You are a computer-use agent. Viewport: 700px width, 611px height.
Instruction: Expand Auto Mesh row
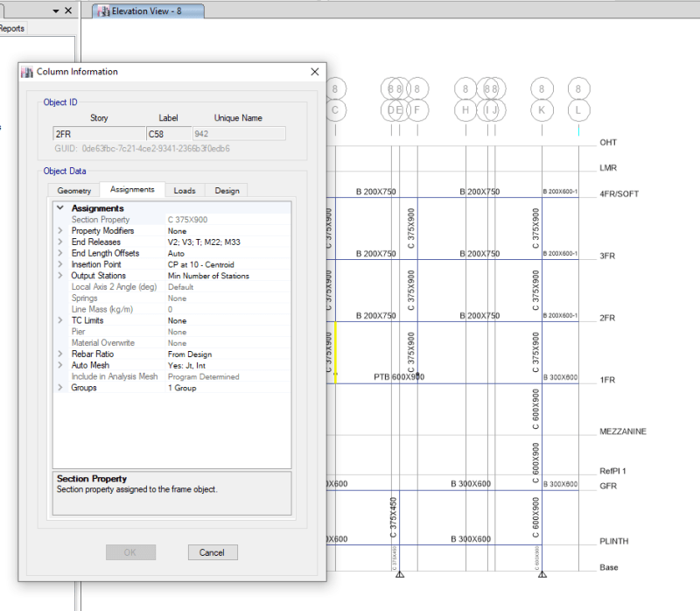[x=60, y=365]
